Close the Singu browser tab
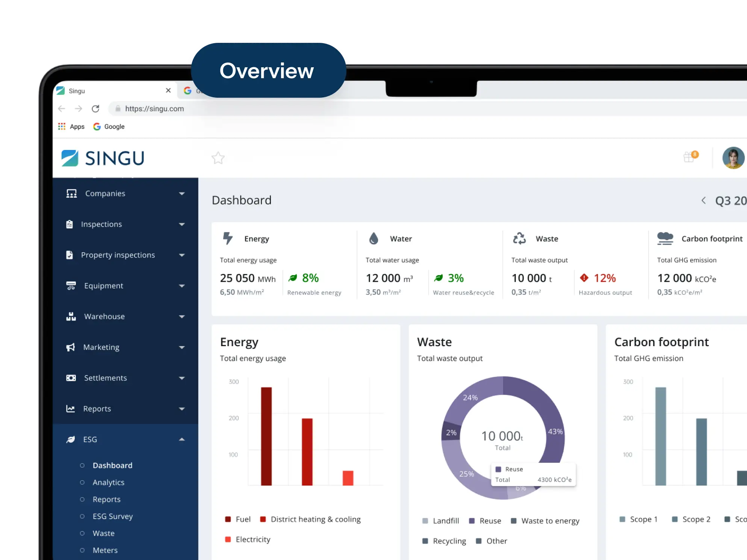The height and width of the screenshot is (560, 747). (x=168, y=91)
